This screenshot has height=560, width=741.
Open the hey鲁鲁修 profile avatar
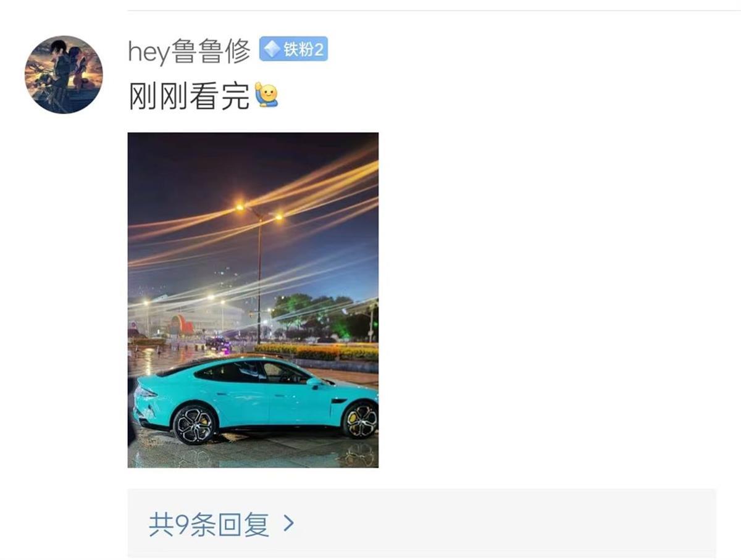[64, 75]
